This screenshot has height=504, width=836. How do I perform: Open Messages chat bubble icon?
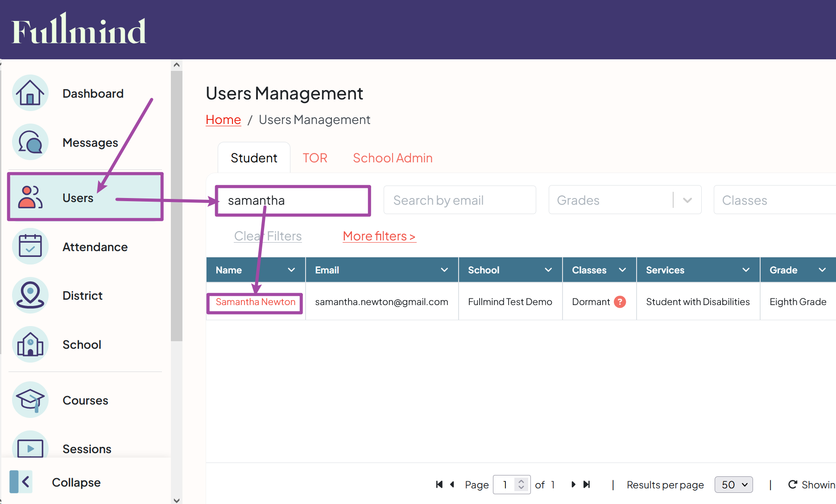[30, 142]
